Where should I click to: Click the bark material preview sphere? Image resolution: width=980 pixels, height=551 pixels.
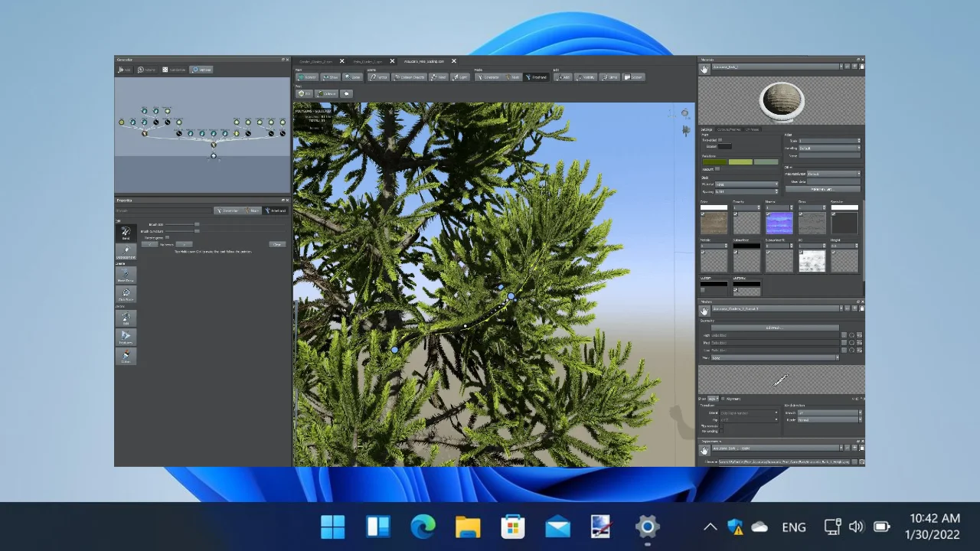tap(781, 101)
